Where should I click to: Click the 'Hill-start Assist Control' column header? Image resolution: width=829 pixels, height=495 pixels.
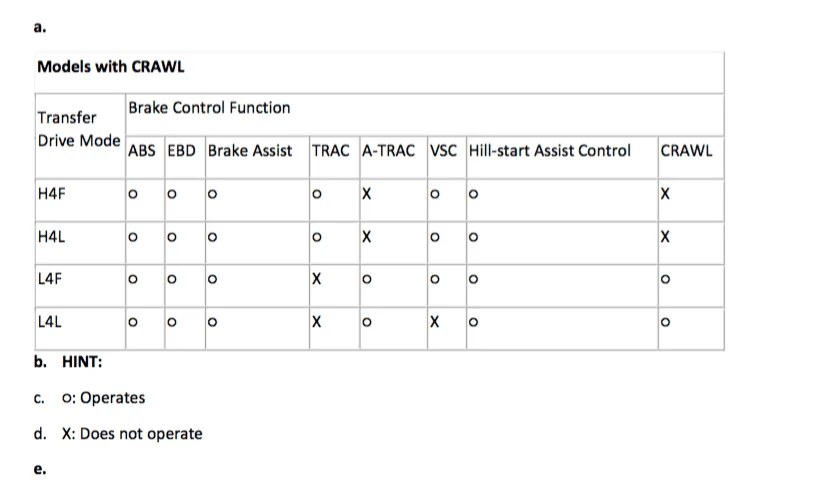click(x=549, y=151)
